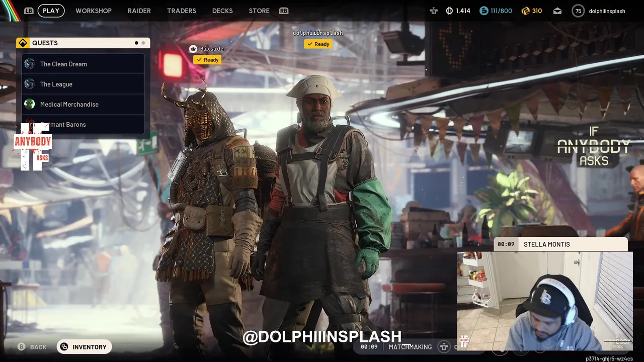Click the RB bumper icon
Screen dimensions: 644x362
tap(283, 11)
